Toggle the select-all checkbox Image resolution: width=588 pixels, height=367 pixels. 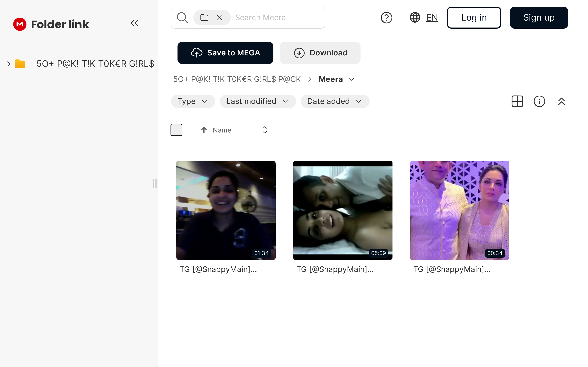[176, 130]
